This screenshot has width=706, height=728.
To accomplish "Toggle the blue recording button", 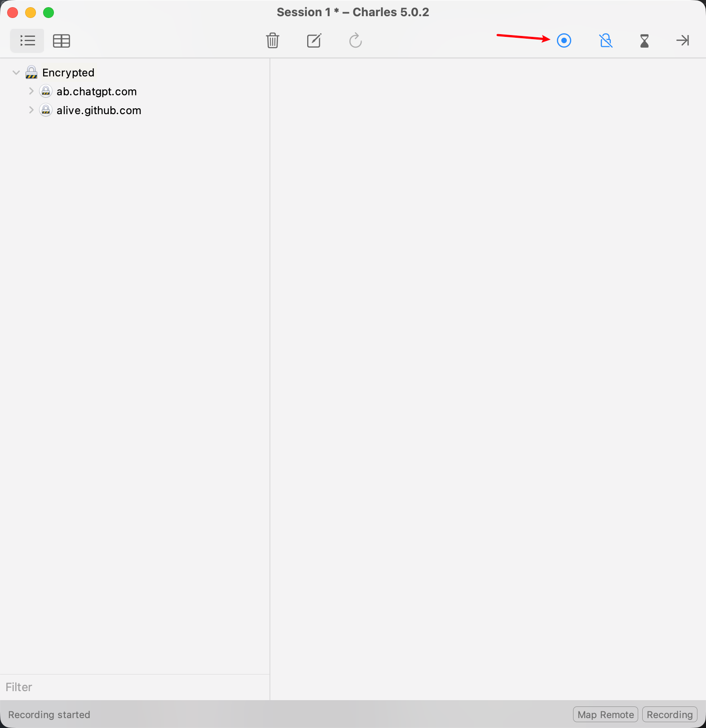I will pos(564,40).
